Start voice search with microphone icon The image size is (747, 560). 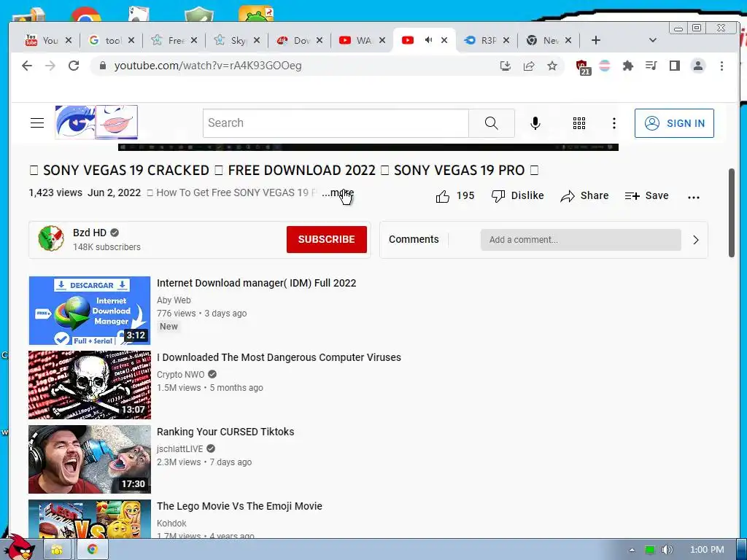click(535, 122)
